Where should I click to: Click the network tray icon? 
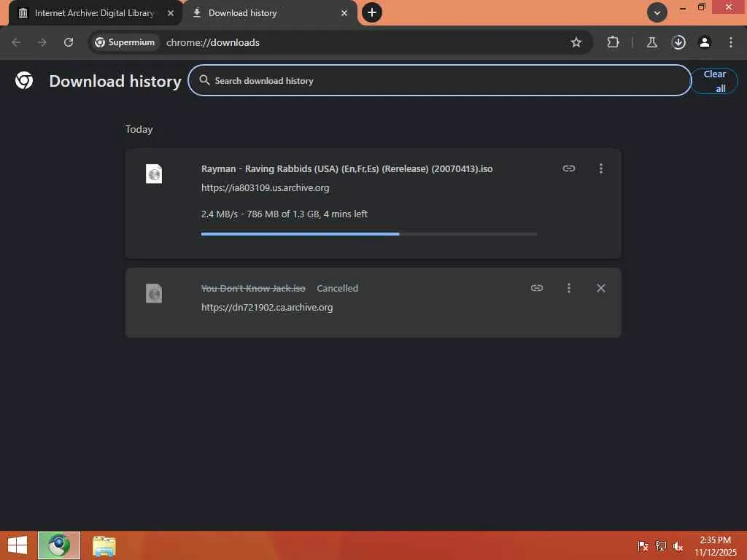(x=661, y=545)
